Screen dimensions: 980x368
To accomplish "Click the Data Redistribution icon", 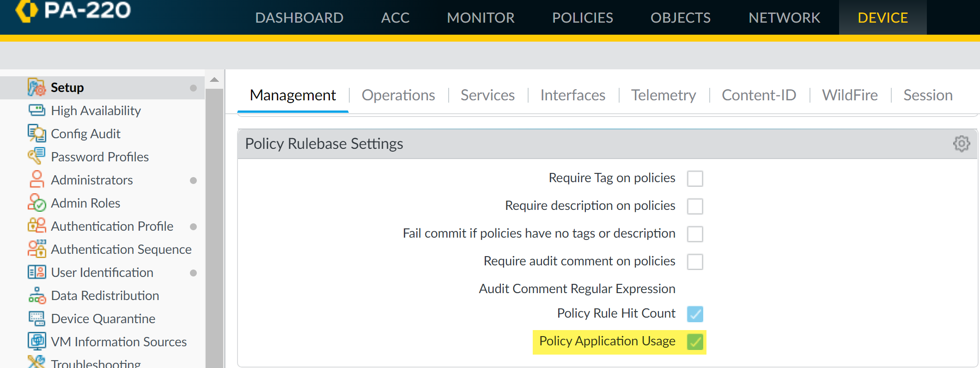I will (37, 295).
